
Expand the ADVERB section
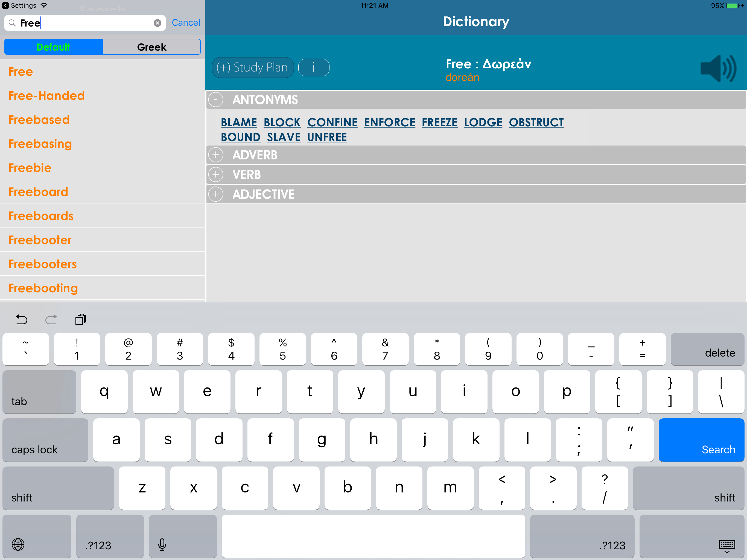coord(216,155)
